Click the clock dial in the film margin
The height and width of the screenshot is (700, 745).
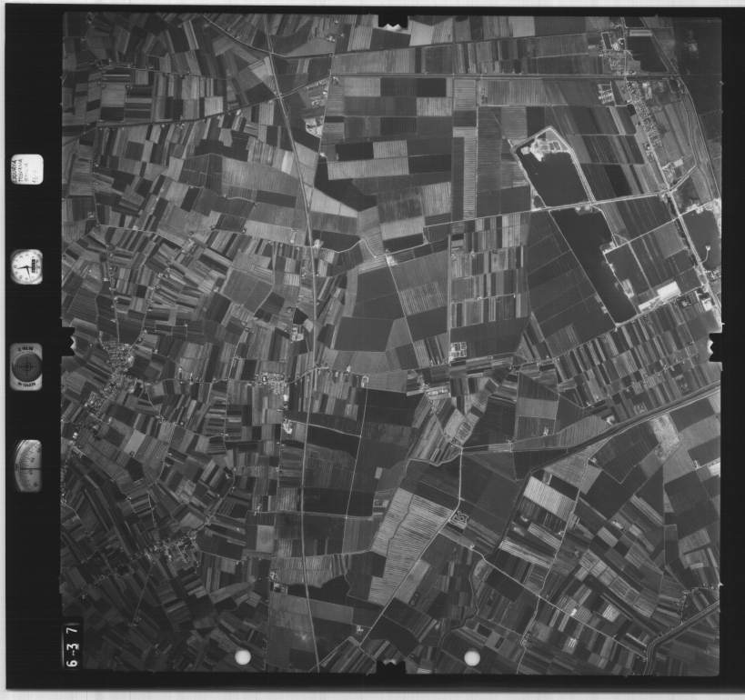pyautogui.click(x=27, y=267)
